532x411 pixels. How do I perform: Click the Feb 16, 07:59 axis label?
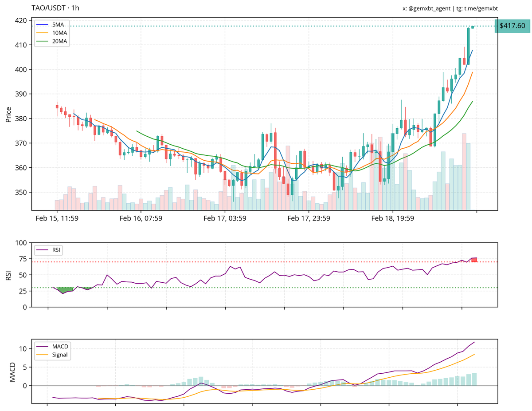coord(141,218)
